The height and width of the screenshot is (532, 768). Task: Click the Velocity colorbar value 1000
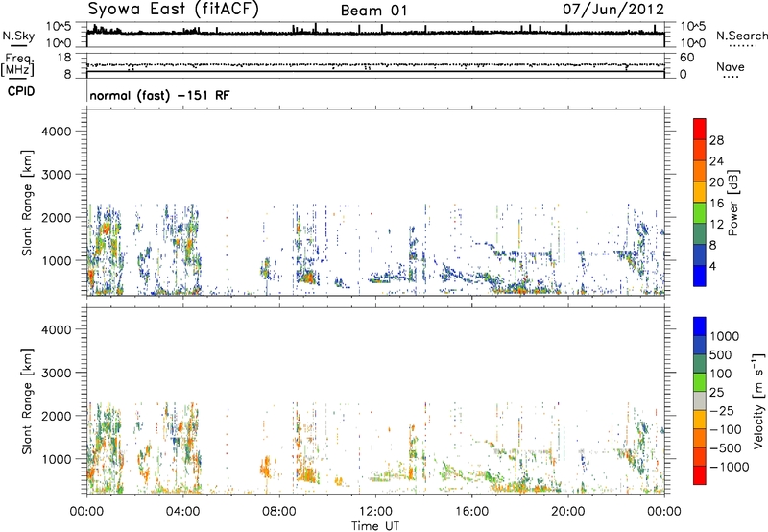(724, 336)
